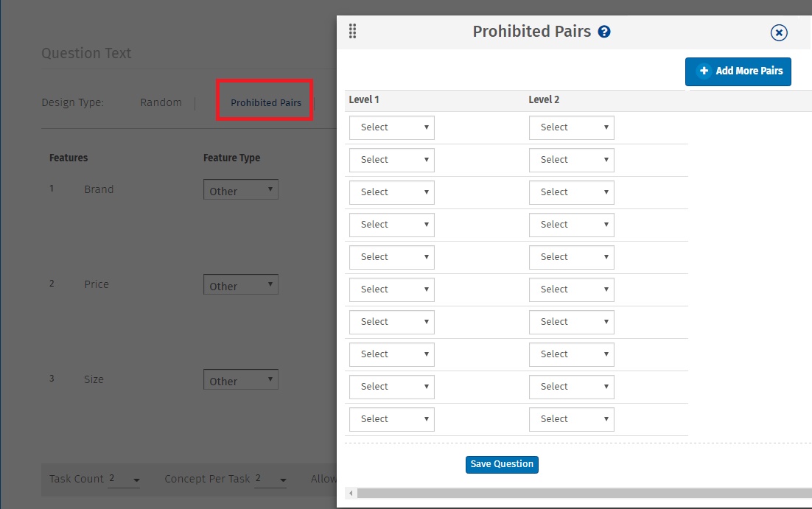
Task: Open the first Level 1 Select dropdown
Action: coord(391,127)
